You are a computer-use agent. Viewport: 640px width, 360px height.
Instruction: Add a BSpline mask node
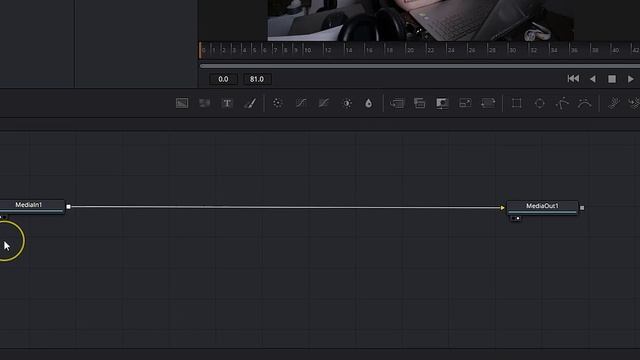point(585,103)
